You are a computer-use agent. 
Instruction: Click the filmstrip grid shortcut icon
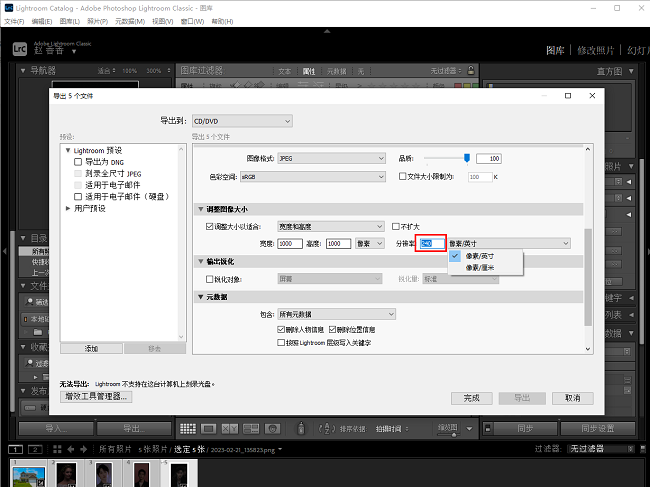coord(55,450)
